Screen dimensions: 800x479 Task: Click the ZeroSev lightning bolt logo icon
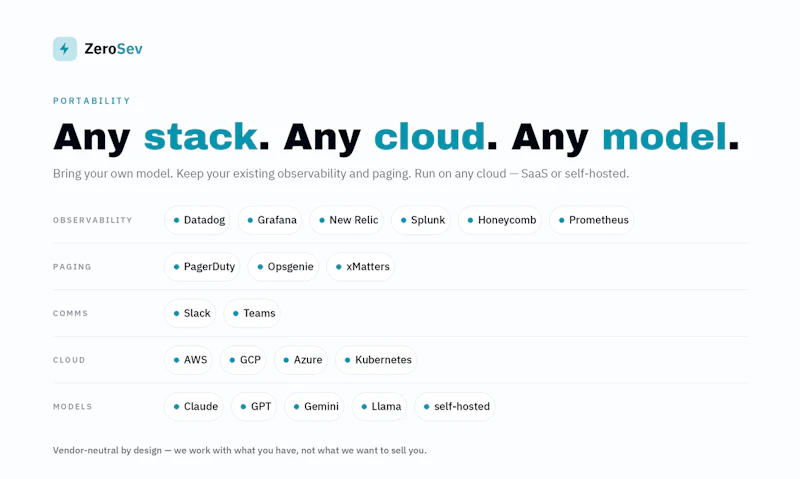(x=65, y=49)
